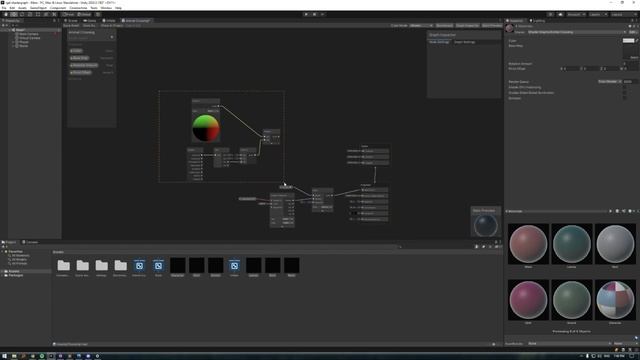Select the Scale tool in toolbar
640x360 pixels.
coord(30,14)
